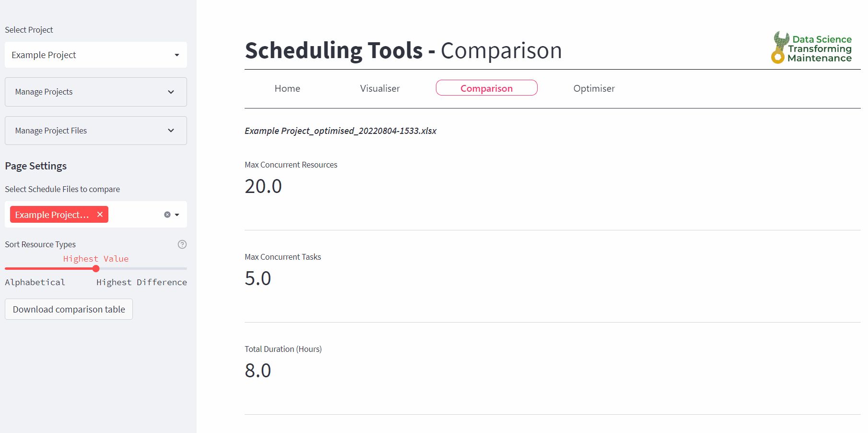
Task: Click Download comparison table button
Action: (69, 310)
